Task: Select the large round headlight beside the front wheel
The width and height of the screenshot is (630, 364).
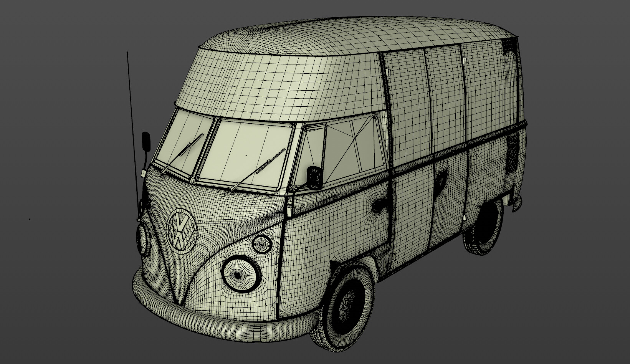Action: (241, 274)
